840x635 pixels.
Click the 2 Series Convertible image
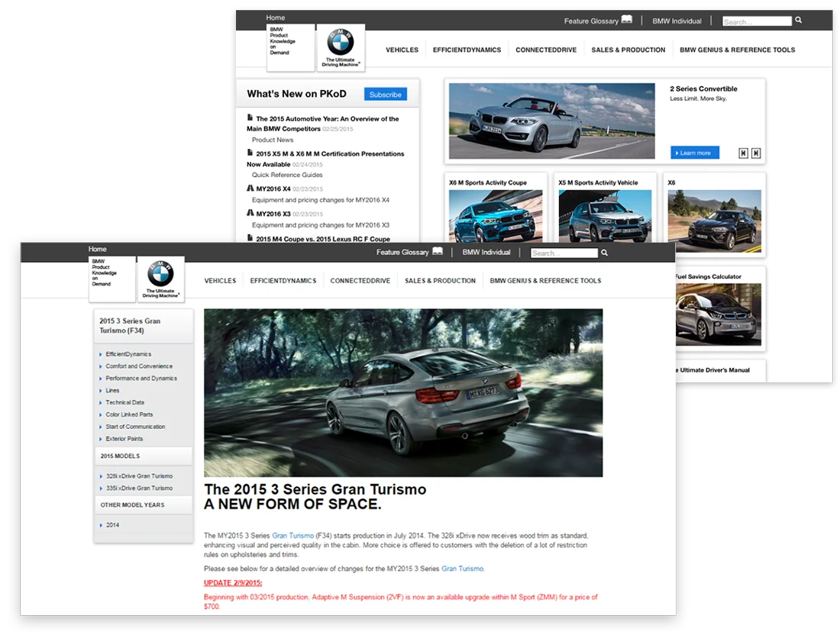pyautogui.click(x=552, y=121)
